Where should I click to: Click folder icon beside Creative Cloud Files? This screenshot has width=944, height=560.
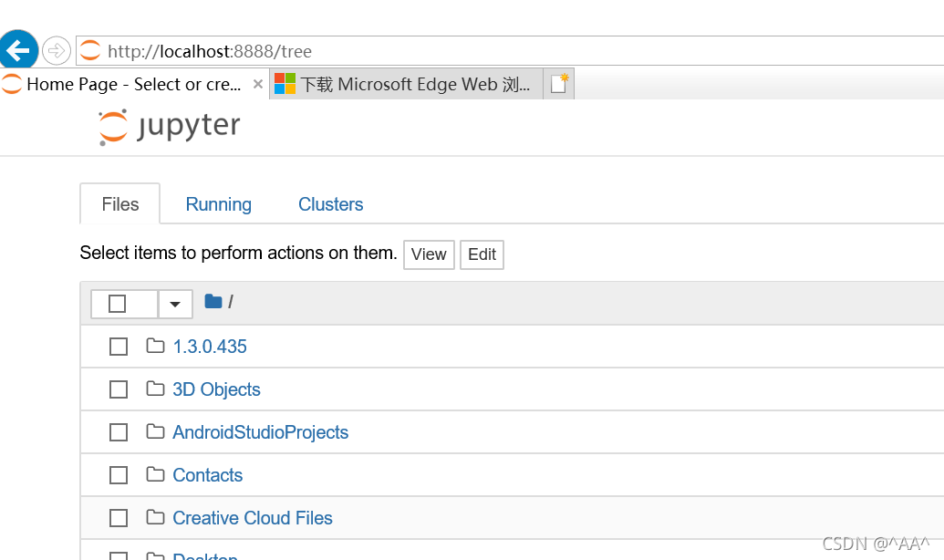[155, 516]
